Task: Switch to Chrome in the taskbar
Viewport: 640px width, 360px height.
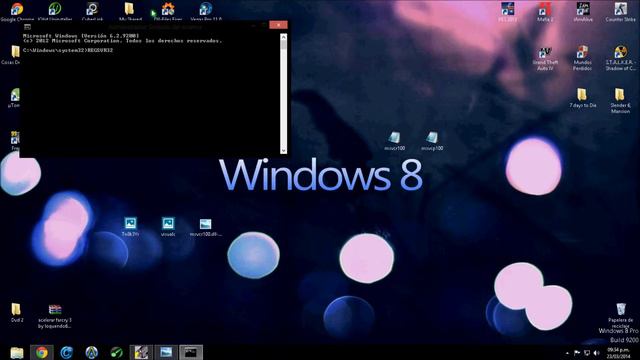Action: click(42, 352)
